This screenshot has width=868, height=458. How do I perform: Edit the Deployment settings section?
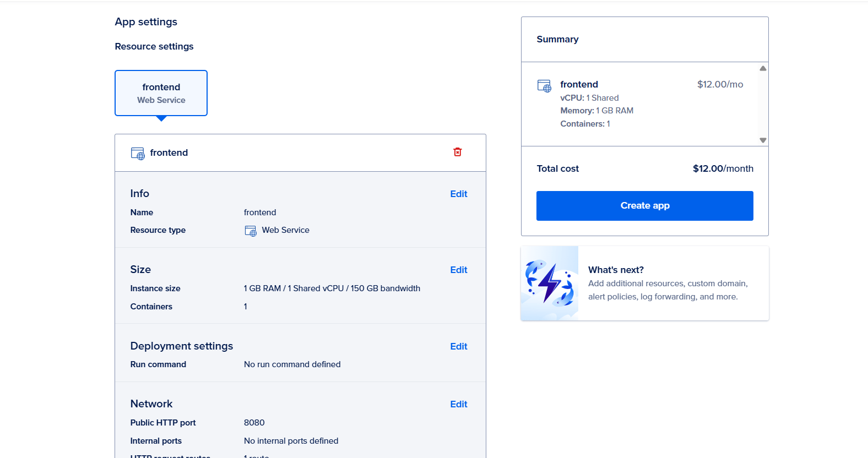459,346
